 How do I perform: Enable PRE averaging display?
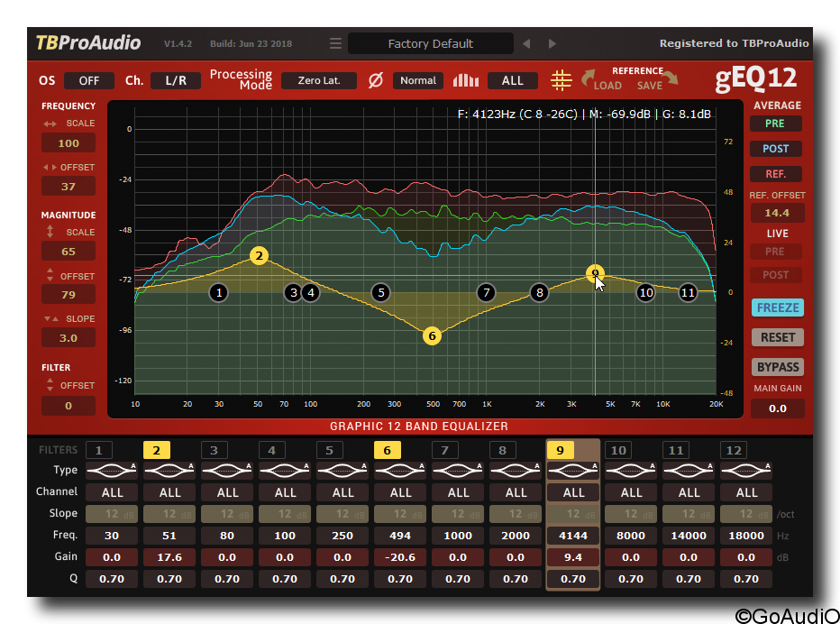pos(775,124)
